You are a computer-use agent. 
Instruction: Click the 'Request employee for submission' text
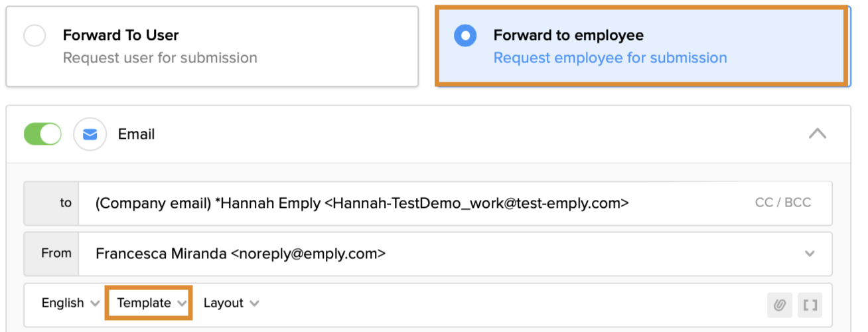[x=610, y=58]
